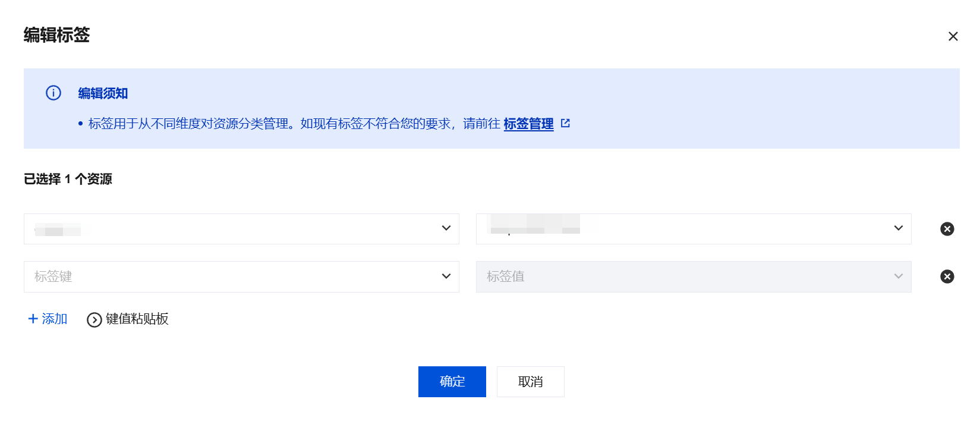Click the 编辑须知 heading
The width and height of the screenshot is (980, 421).
point(103,93)
